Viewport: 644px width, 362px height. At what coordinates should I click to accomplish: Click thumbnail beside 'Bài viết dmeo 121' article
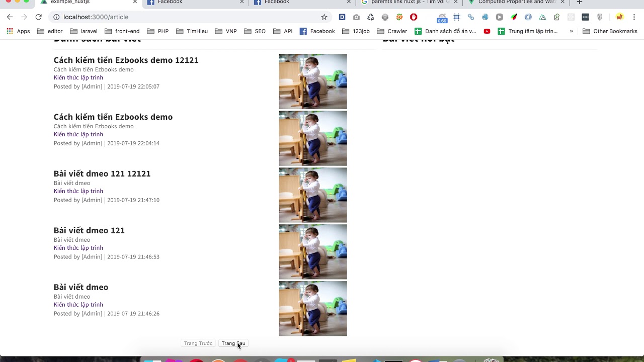[x=313, y=252]
